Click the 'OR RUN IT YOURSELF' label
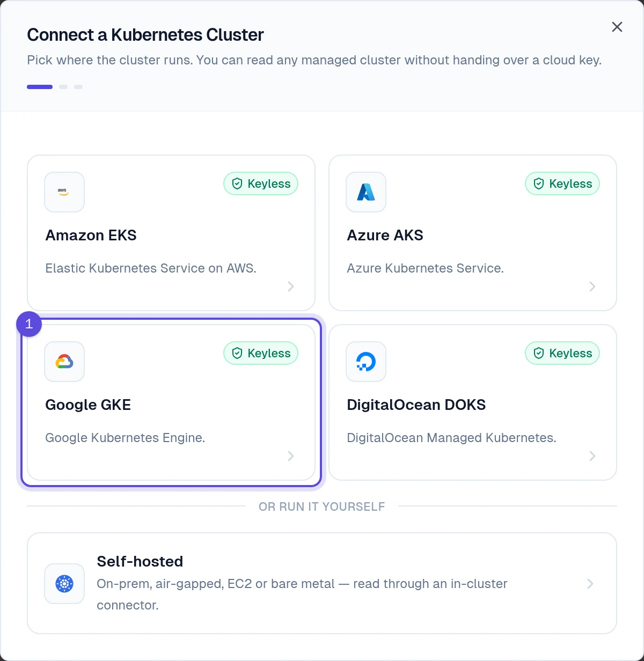This screenshot has height=661, width=644. (321, 506)
